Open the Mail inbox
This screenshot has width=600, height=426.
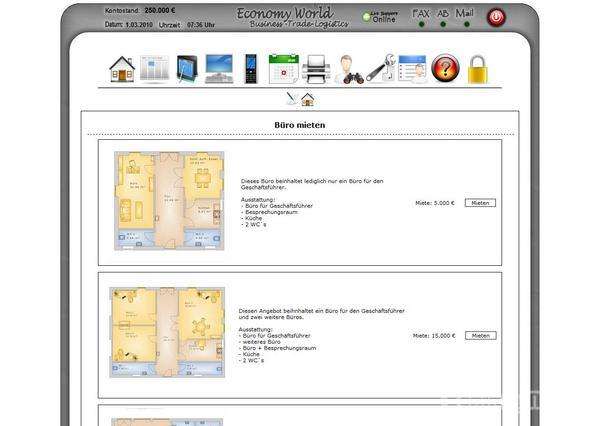tap(465, 15)
